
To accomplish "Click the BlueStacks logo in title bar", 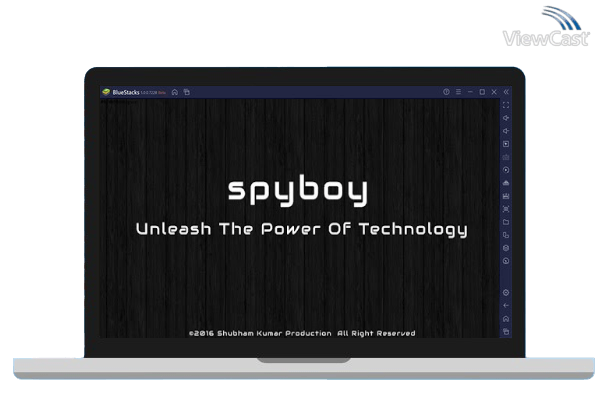I will [x=106, y=92].
